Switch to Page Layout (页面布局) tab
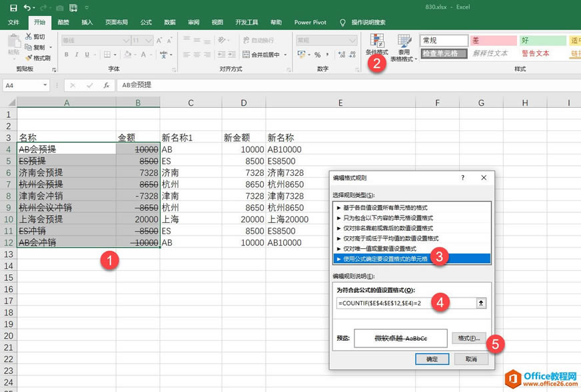This screenshot has height=392, width=581. pyautogui.click(x=117, y=22)
